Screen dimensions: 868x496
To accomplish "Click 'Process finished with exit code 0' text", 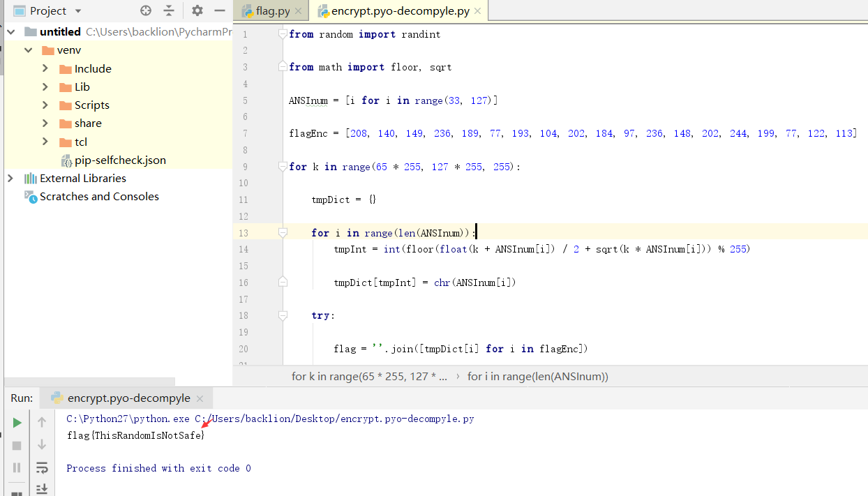I will click(158, 468).
